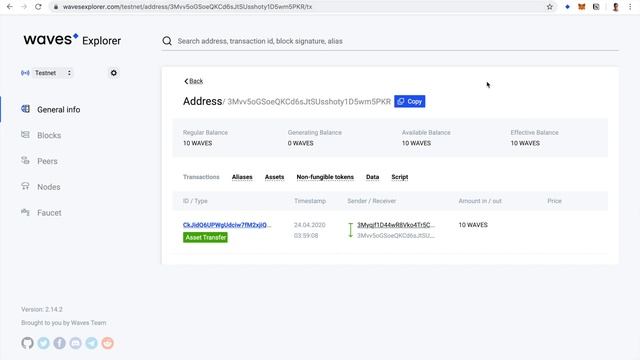640x360 pixels.
Task: Open Peers in sidebar
Action: (47, 161)
